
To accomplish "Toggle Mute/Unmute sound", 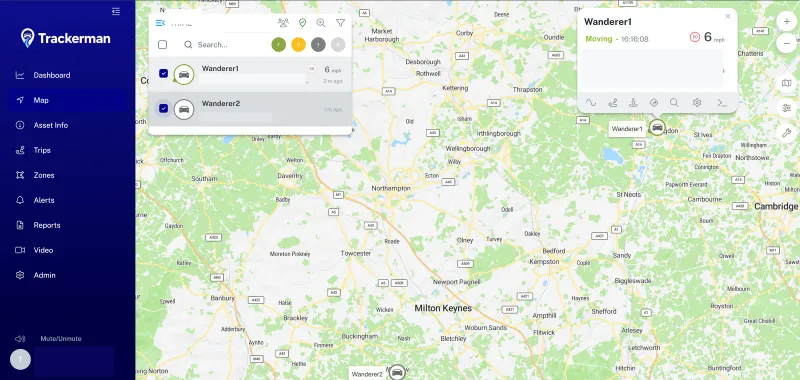I will pos(48,339).
